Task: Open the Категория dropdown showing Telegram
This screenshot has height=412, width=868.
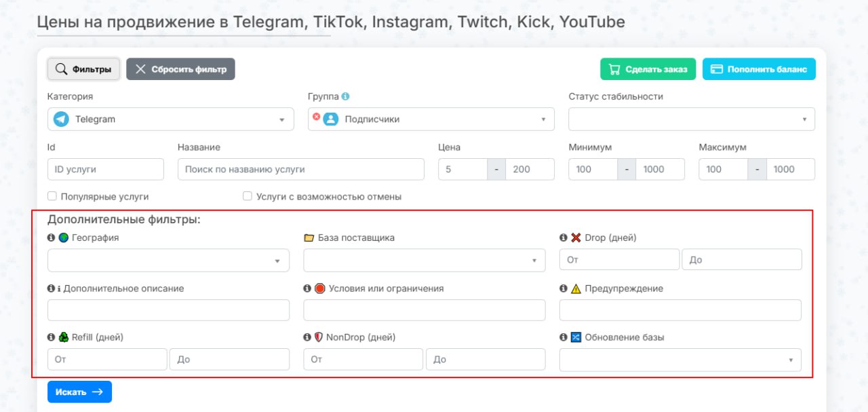Action: (x=170, y=119)
